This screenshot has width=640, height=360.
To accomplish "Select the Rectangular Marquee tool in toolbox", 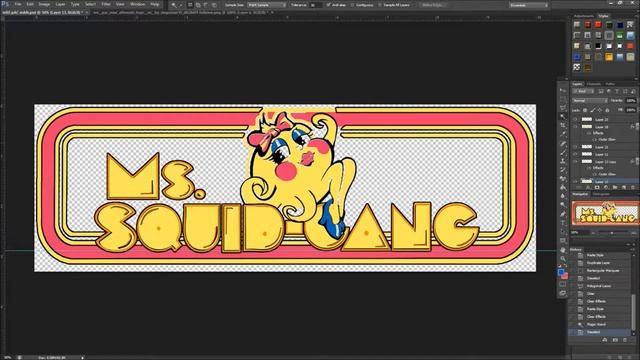I will (x=563, y=99).
